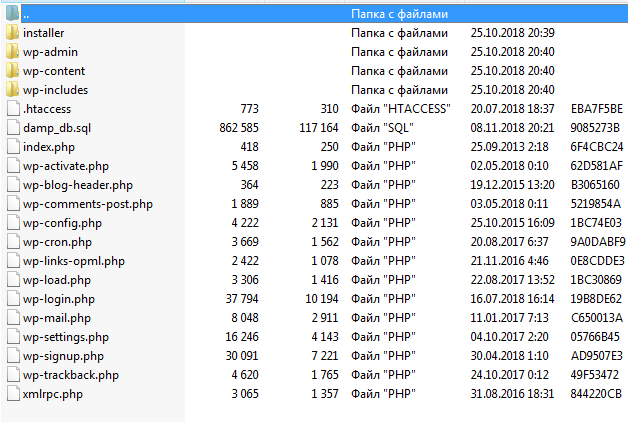
Task: Click the 862 585 size value
Action: point(239,128)
